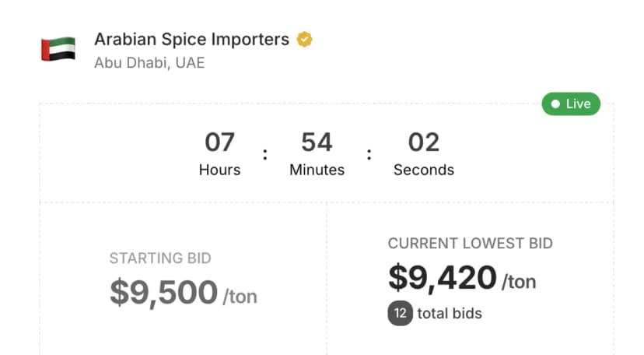Click the 02 seconds countdown value
The image size is (644, 355).
(424, 142)
